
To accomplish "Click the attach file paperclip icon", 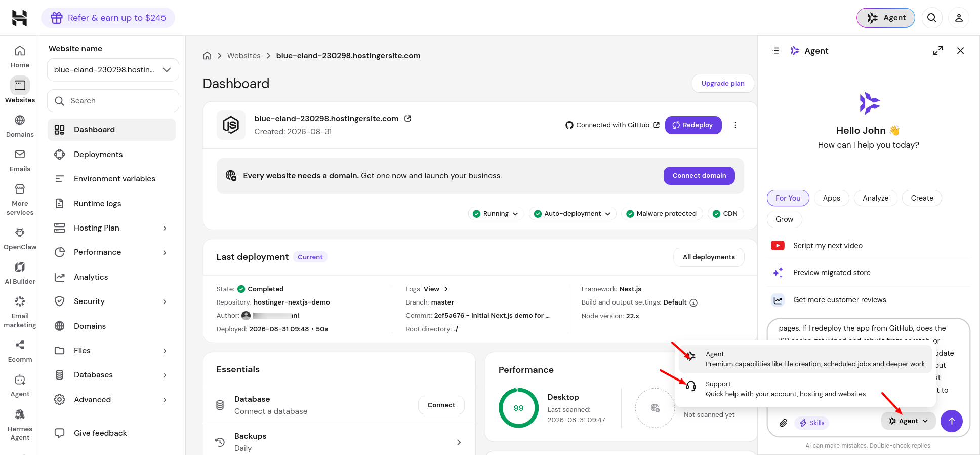I will point(783,423).
